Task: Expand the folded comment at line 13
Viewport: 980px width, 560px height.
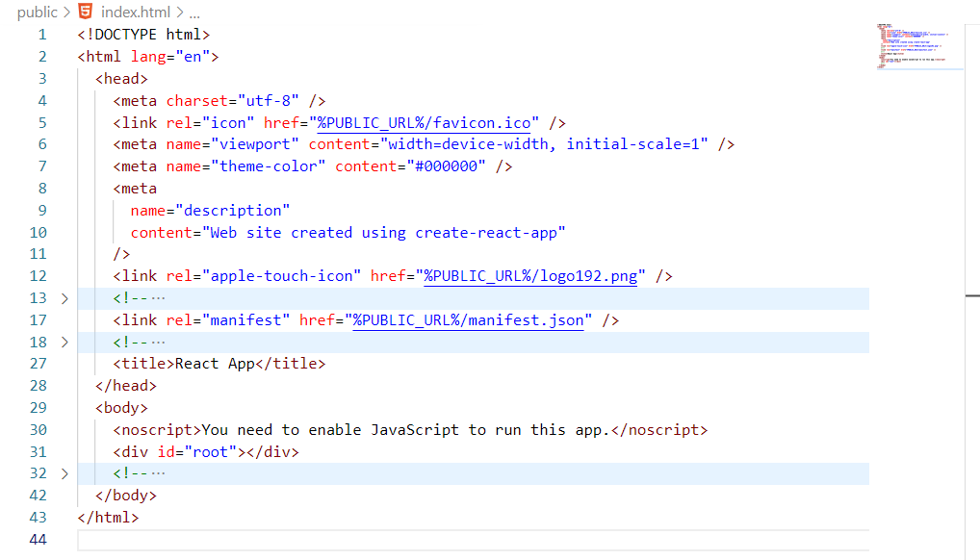Action: (64, 298)
